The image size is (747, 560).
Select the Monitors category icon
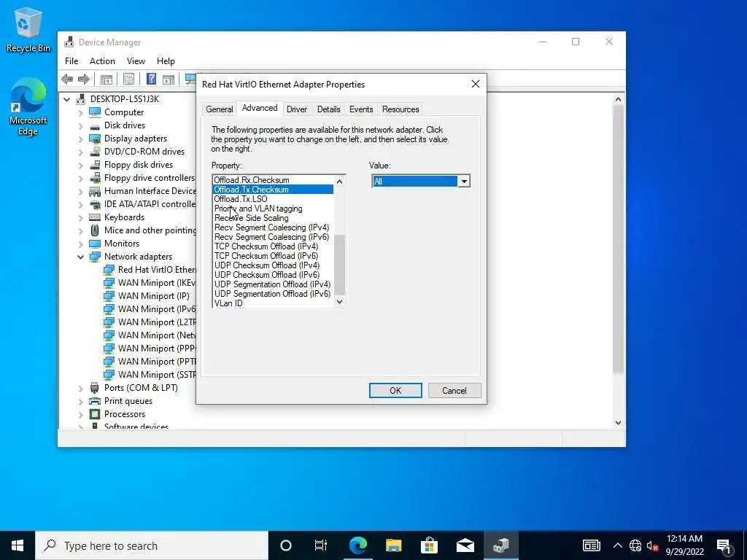96,244
